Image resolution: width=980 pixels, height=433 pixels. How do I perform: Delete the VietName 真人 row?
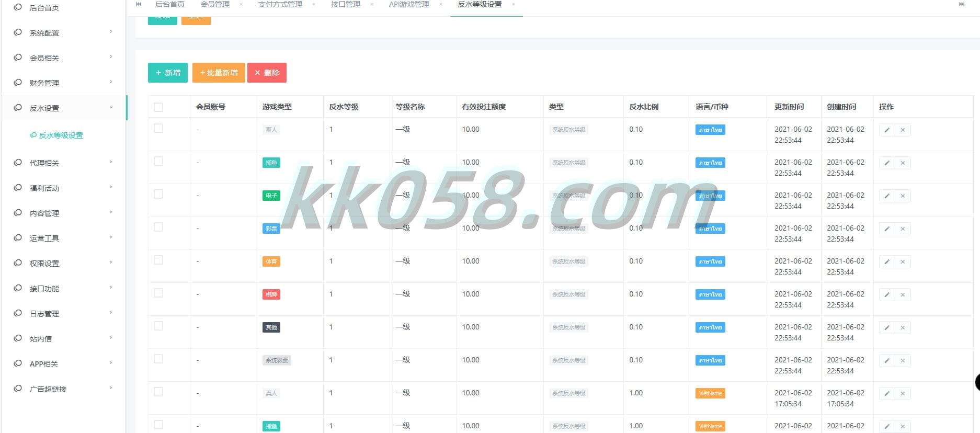903,393
